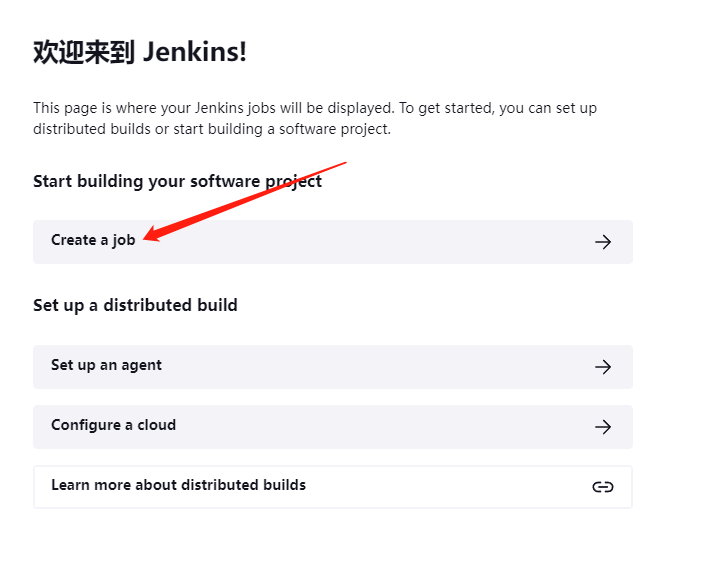Click the arrow icon beside Set up an agent
Screen dimensions: 701x575
coord(602,367)
